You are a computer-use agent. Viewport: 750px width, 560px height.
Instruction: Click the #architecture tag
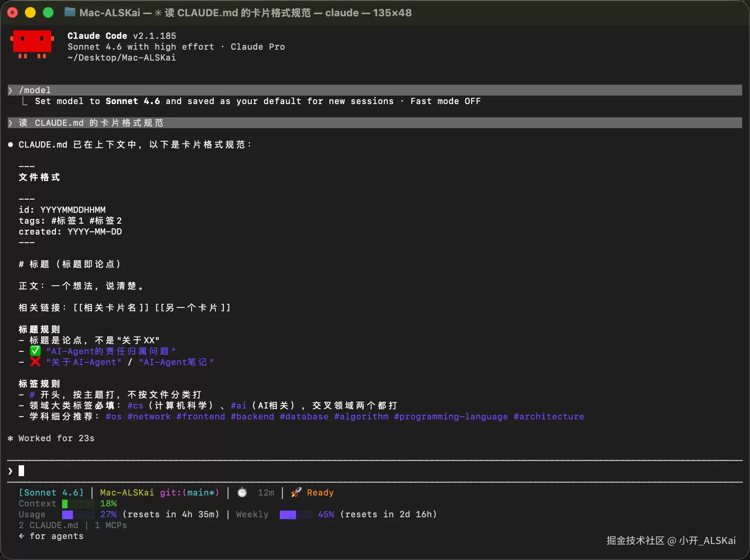pyautogui.click(x=549, y=416)
